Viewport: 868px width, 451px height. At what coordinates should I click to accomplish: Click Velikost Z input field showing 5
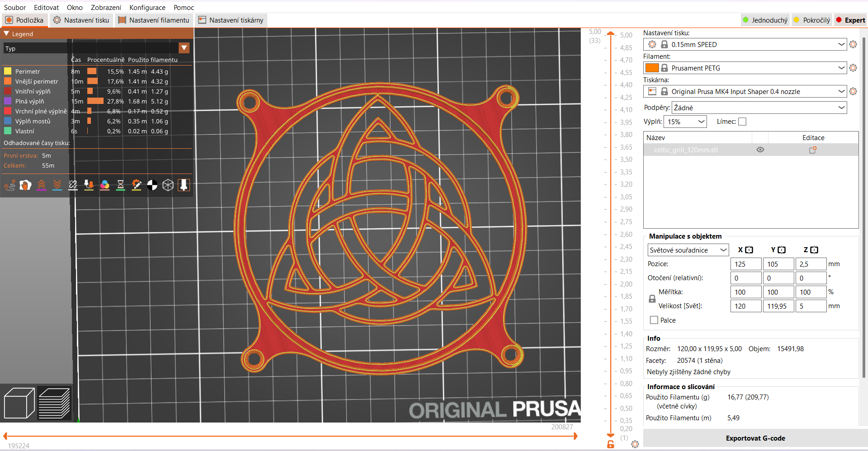pos(811,306)
